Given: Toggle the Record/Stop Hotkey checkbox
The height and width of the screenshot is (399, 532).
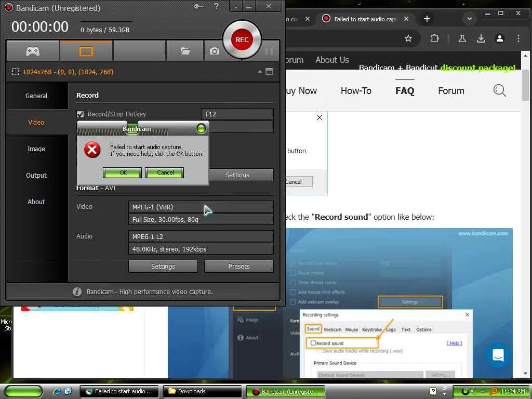Looking at the screenshot, I should click(81, 114).
